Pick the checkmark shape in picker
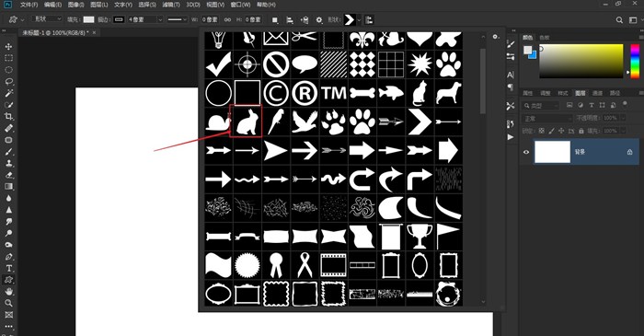 [218, 64]
